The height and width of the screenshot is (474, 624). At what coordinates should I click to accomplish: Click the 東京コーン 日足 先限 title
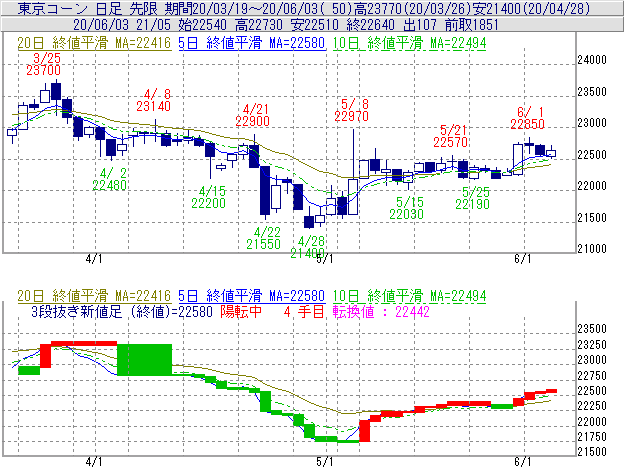(88, 8)
